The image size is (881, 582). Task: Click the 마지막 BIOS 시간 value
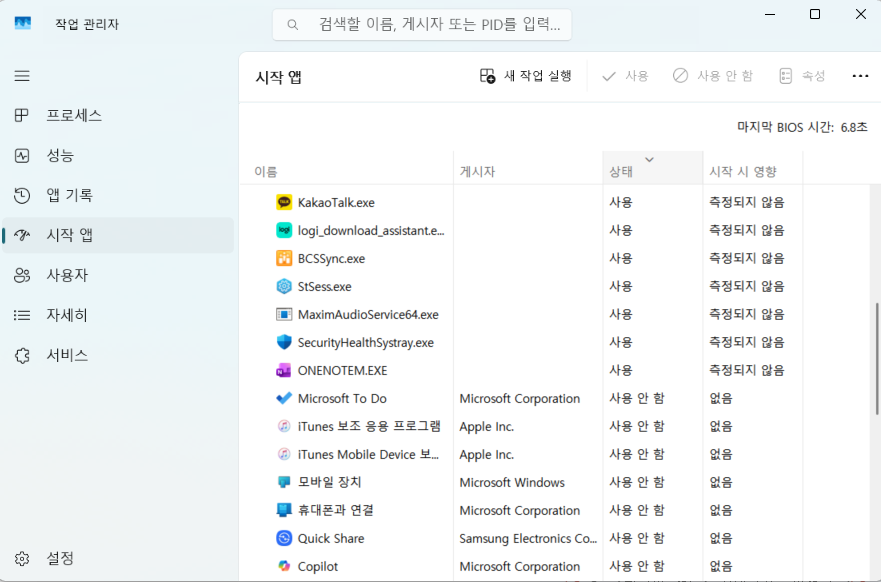click(x=854, y=128)
